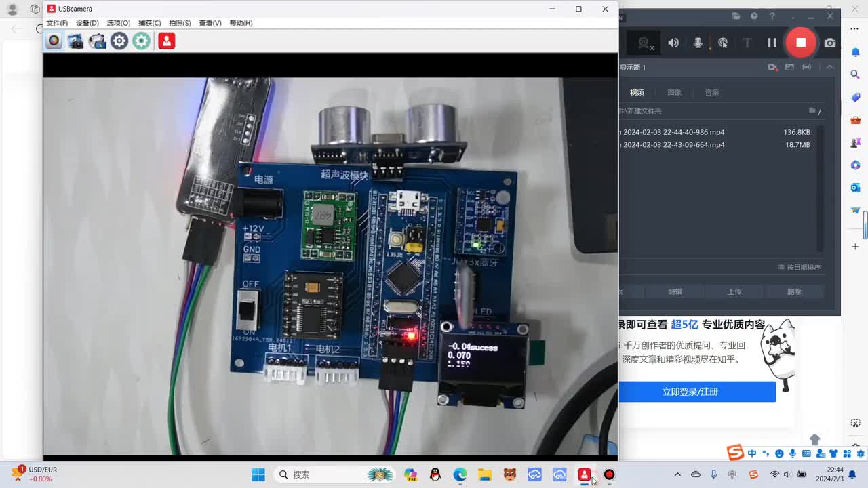Pause the screen recording
This screenshot has width=868, height=488.
click(772, 43)
